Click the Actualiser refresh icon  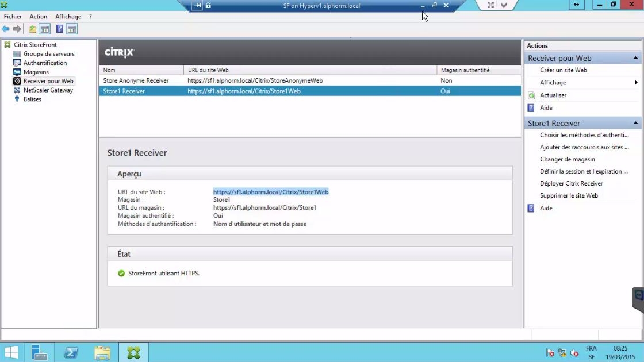[531, 95]
